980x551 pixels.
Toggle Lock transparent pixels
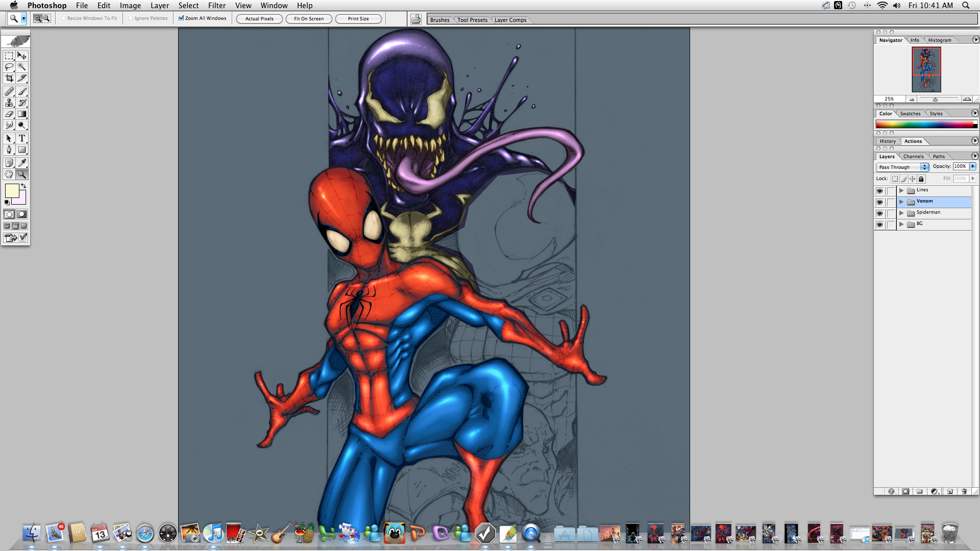tap(895, 179)
